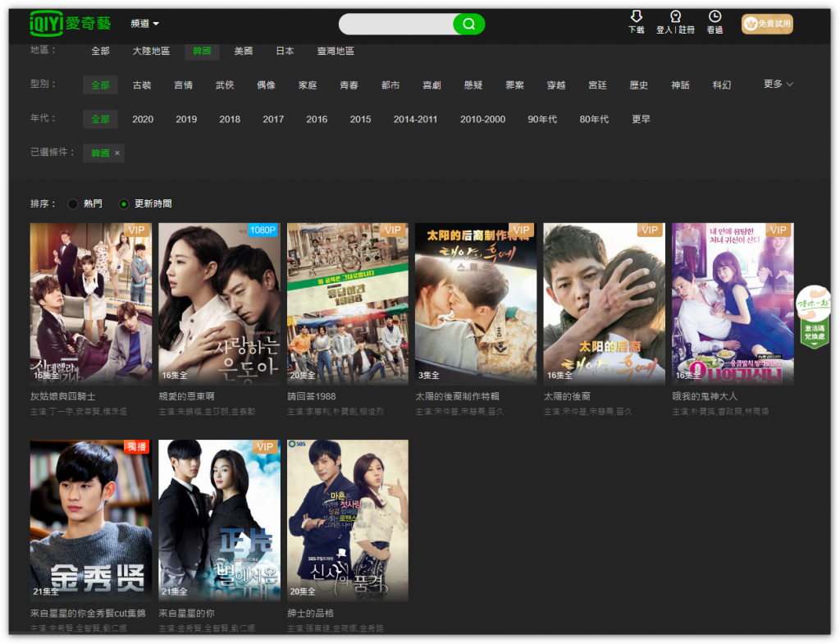
Task: Remove the 韓國 selected filter tag
Action: pos(116,153)
